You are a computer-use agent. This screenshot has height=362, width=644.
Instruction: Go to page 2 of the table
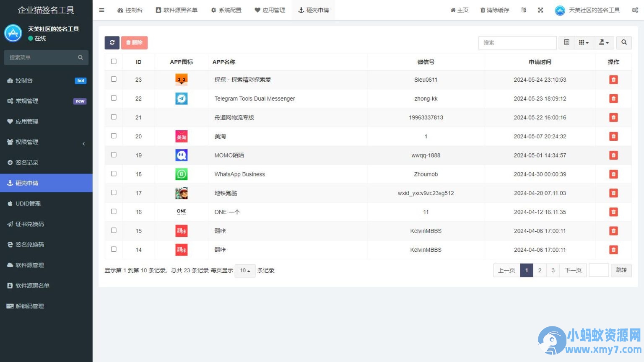tap(540, 270)
